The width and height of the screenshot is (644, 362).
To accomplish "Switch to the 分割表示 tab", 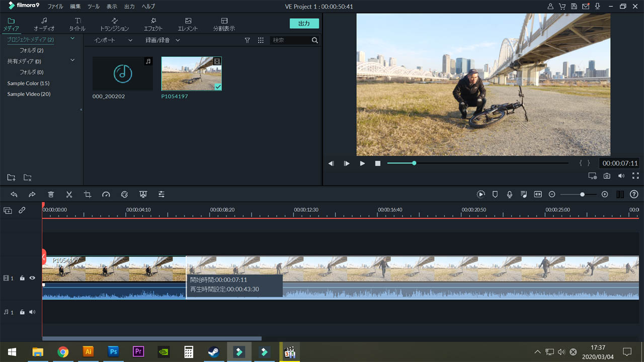I will 224,24.
